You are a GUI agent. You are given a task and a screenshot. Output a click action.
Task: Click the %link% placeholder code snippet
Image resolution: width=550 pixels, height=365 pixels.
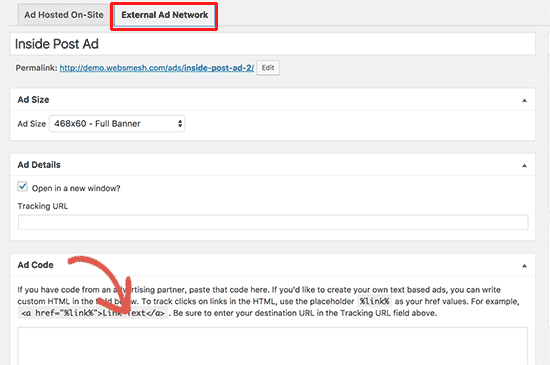[374, 301]
